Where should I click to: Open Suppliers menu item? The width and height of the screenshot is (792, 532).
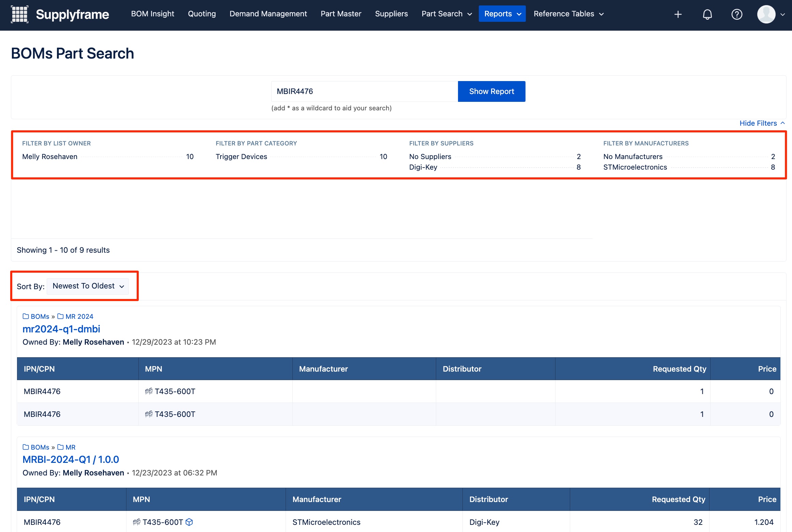tap(391, 14)
